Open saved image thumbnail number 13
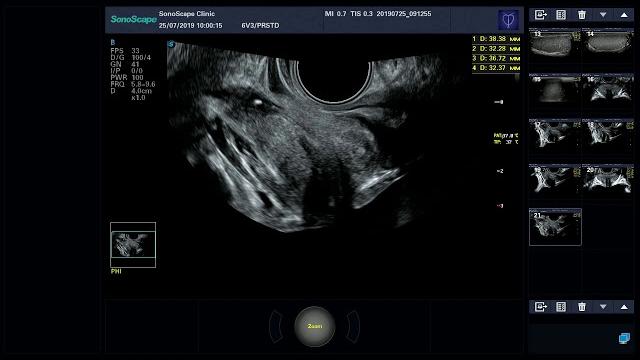640x360 pixels. (x=555, y=43)
